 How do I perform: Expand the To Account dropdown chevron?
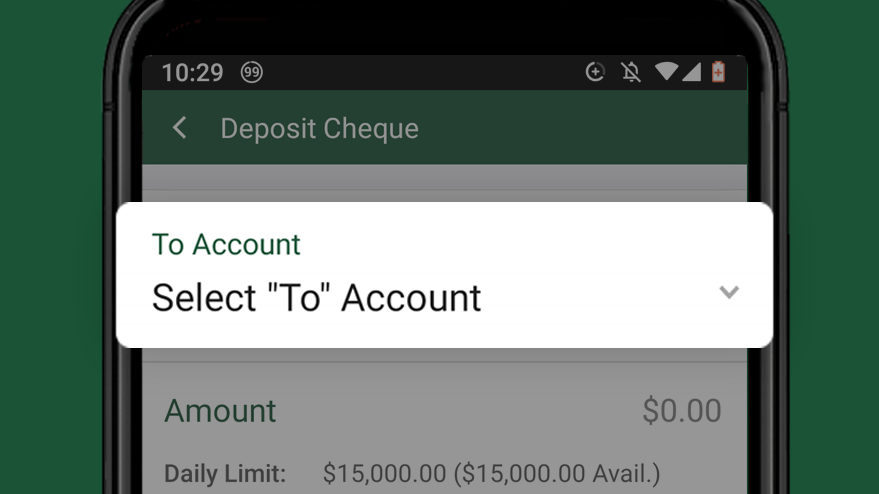729,292
